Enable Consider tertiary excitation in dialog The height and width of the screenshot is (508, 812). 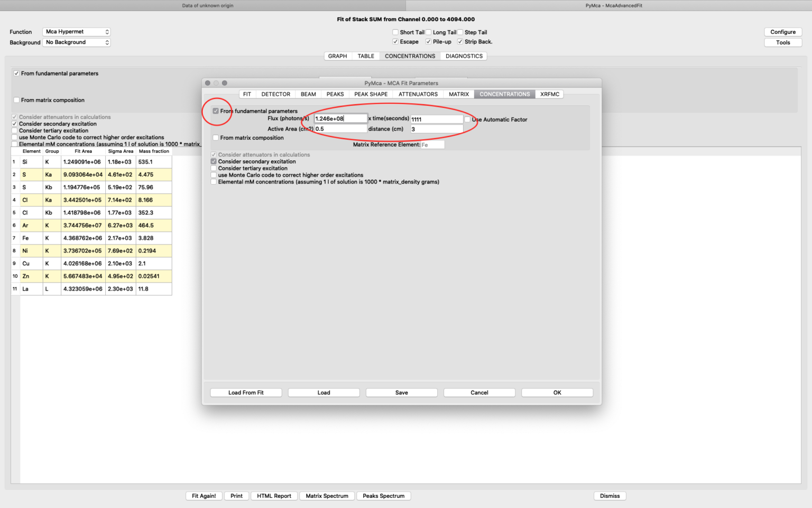point(214,168)
